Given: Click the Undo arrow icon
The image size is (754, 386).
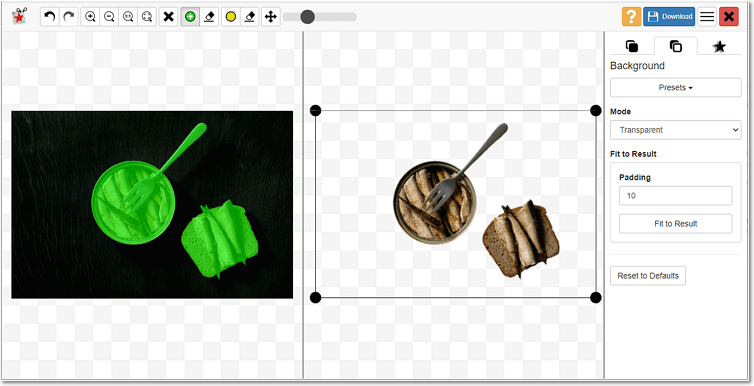Looking at the screenshot, I should click(x=50, y=17).
